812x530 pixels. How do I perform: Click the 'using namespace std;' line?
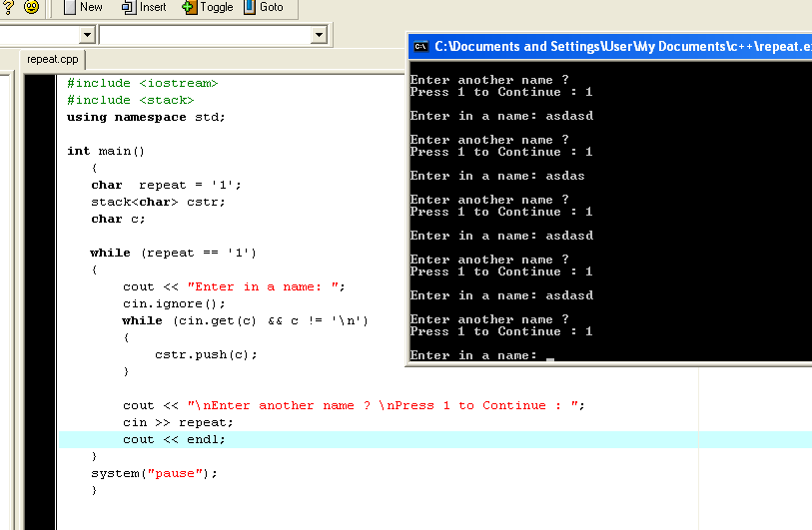coord(146,117)
